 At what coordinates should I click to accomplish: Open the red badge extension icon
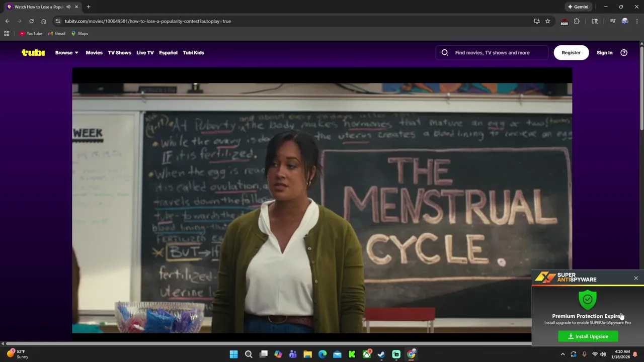click(564, 21)
